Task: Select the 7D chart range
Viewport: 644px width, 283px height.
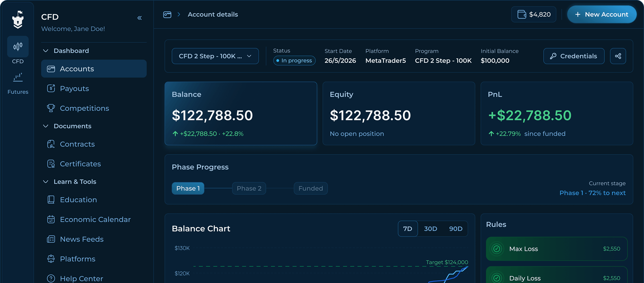Action: tap(408, 229)
